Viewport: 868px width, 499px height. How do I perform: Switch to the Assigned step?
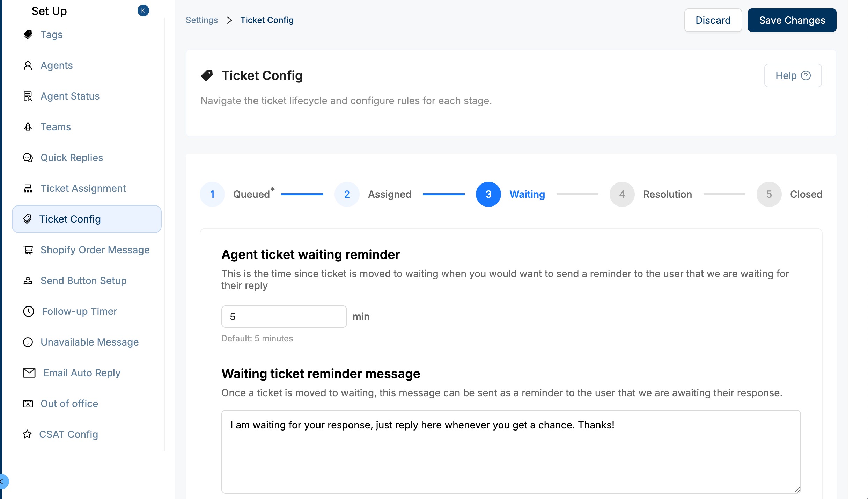click(x=347, y=194)
